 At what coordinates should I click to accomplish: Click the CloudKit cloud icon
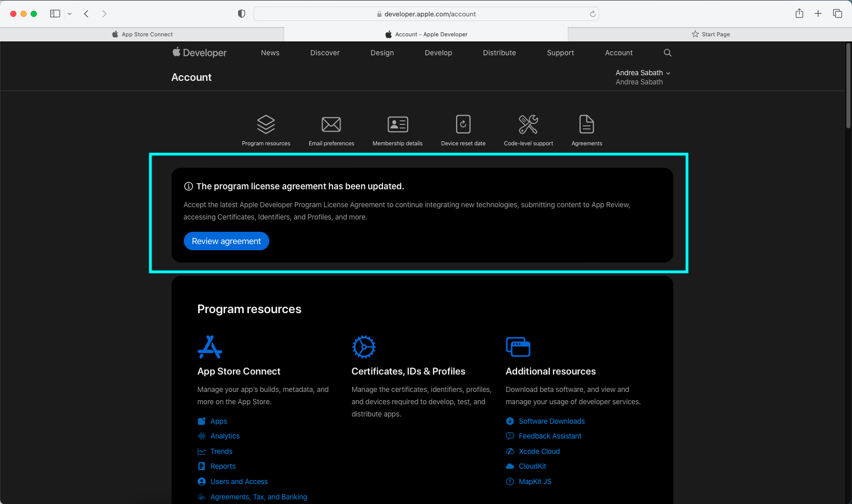tap(510, 466)
